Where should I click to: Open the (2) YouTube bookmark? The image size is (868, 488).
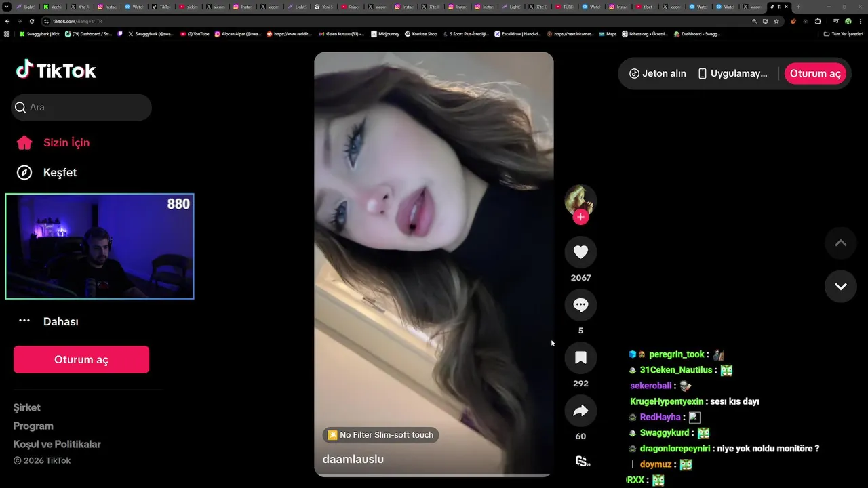click(195, 34)
